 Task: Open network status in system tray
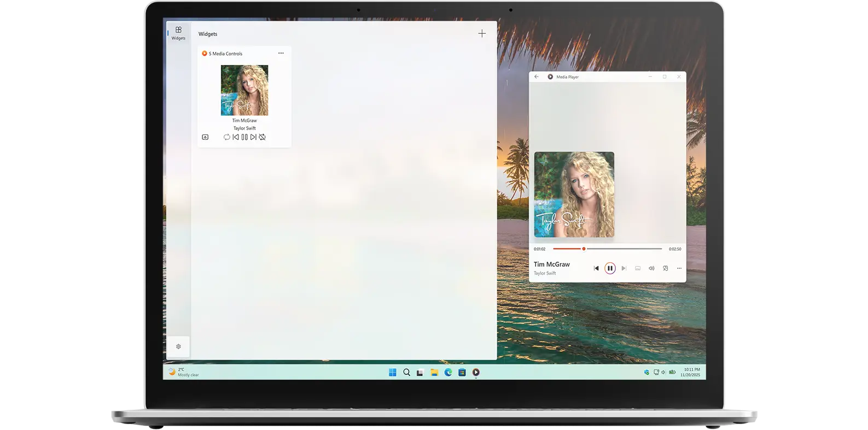coord(656,373)
